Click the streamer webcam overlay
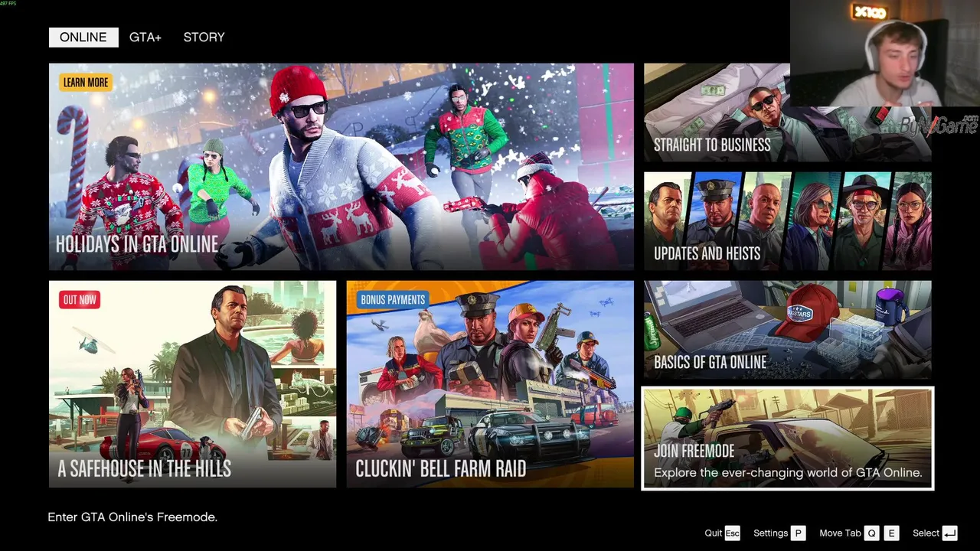This screenshot has height=551, width=980. click(885, 54)
